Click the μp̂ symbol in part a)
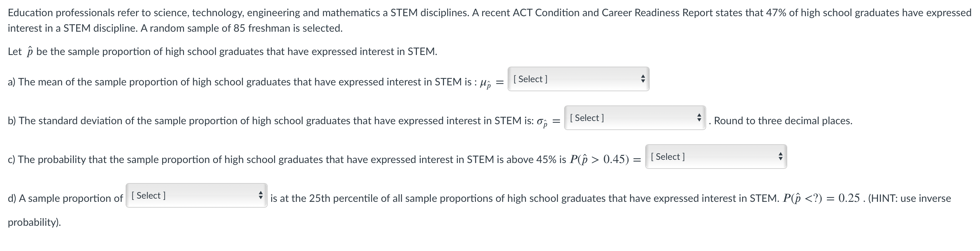The width and height of the screenshot is (980, 251). (485, 83)
